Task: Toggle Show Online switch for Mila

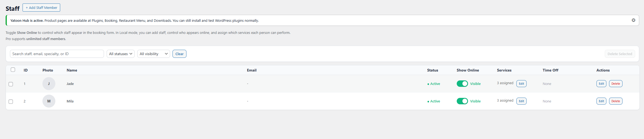Action: tap(462, 101)
